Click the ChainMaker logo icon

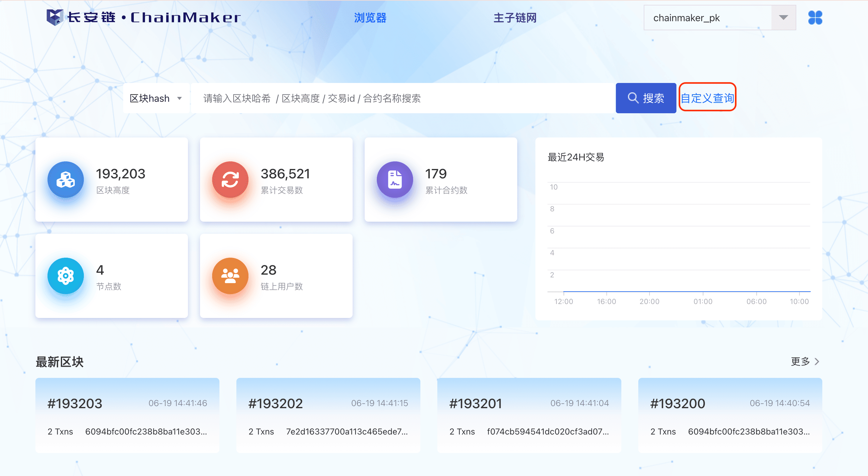tap(54, 17)
